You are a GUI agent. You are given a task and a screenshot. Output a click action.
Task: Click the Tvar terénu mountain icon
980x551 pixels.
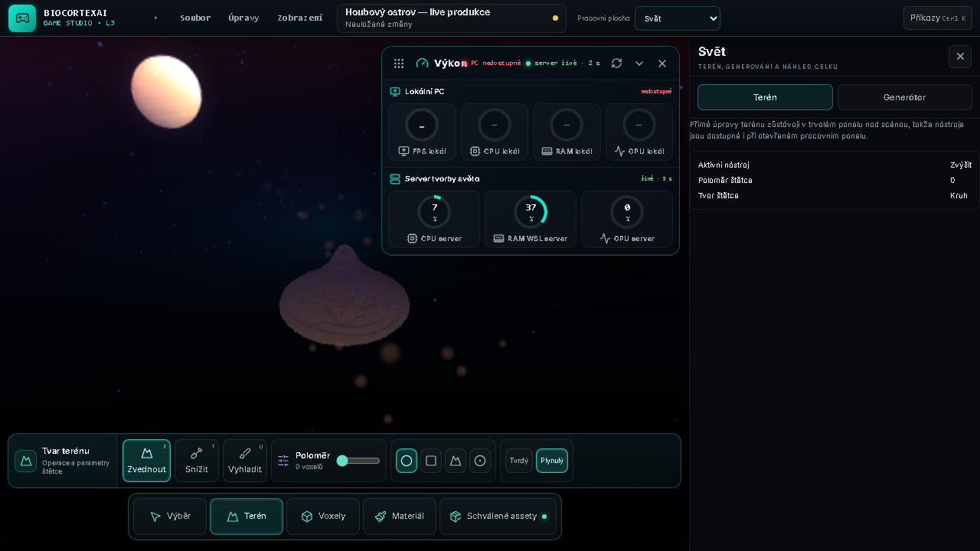point(26,461)
